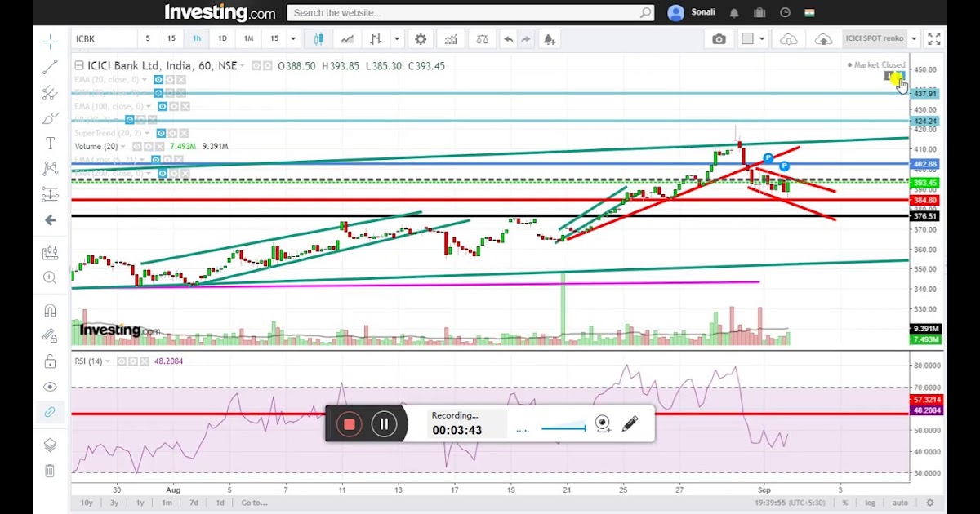Remove the RSI (14) indicator
Image resolution: width=980 pixels, height=514 pixels.
click(143, 361)
